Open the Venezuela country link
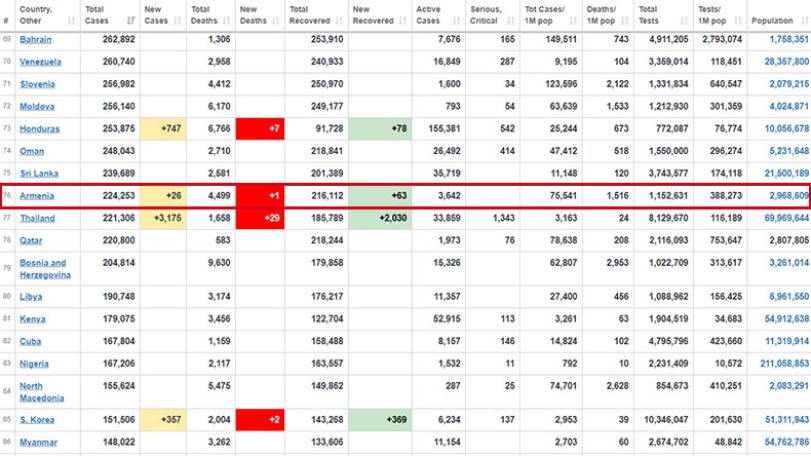This screenshot has width=811, height=456. (x=40, y=62)
